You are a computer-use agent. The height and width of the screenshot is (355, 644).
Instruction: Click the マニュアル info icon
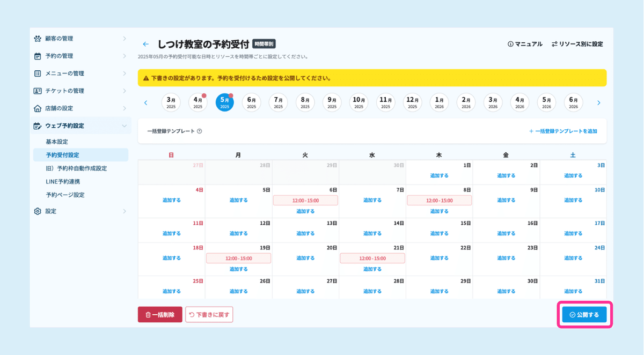coord(510,44)
